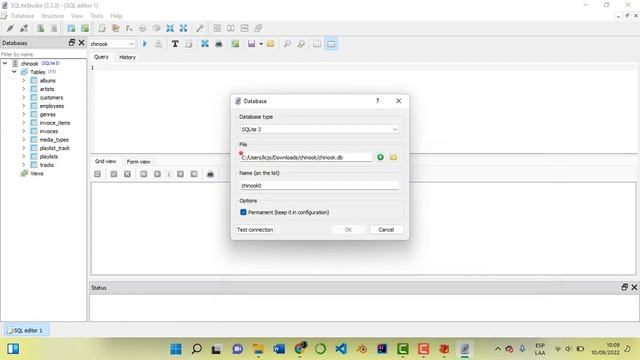Image resolution: width=640 pixels, height=360 pixels.
Task: Click the File path input field
Action: click(306, 157)
